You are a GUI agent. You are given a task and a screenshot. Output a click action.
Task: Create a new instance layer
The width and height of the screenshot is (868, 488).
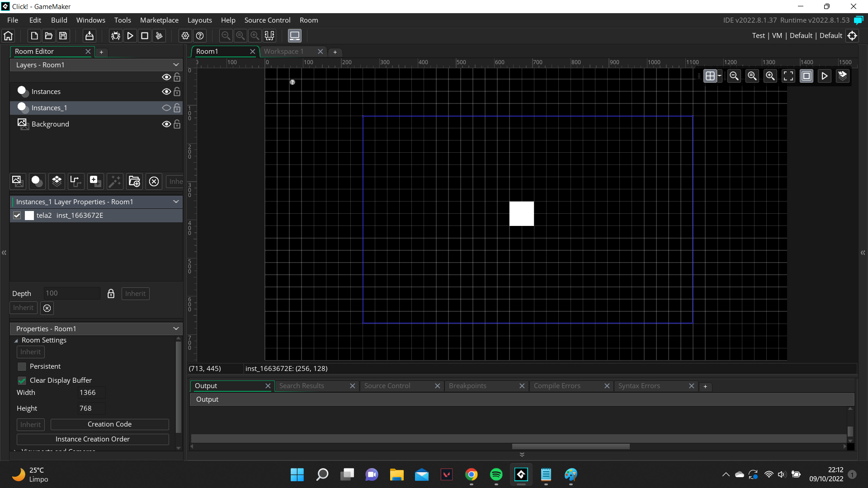click(x=37, y=181)
